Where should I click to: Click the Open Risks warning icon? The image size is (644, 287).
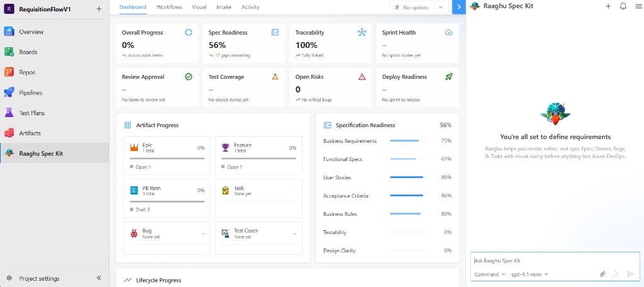pyautogui.click(x=362, y=77)
